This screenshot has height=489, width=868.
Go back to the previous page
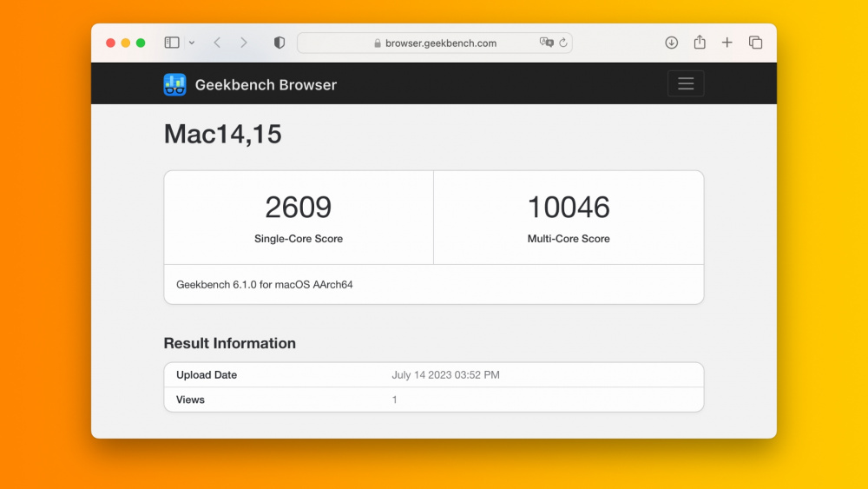click(217, 43)
